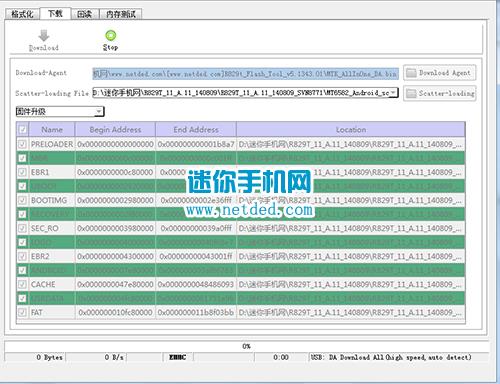This screenshot has height=384, width=500.
Task: Switch to the 格式化 tab
Action: (22, 14)
